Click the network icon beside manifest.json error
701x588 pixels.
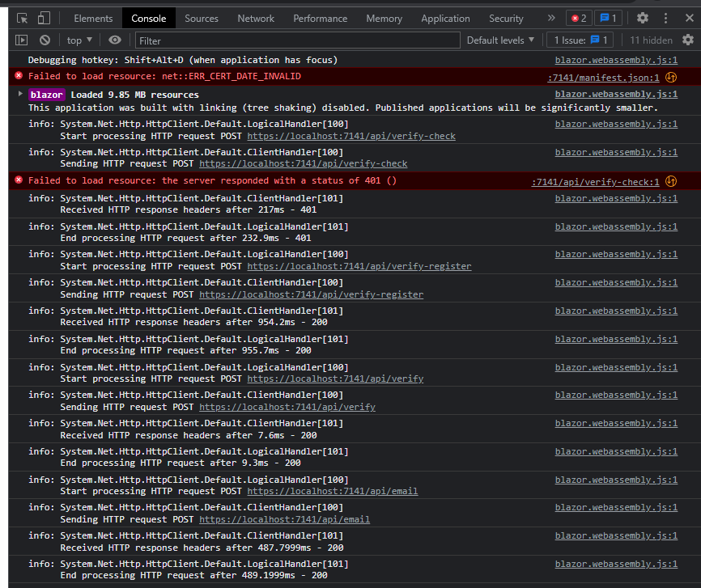coord(670,78)
